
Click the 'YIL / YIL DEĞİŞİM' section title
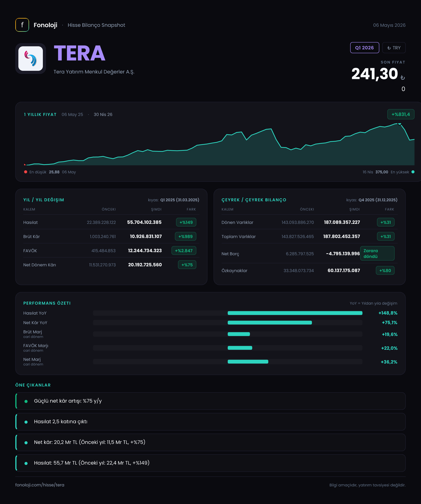click(44, 200)
